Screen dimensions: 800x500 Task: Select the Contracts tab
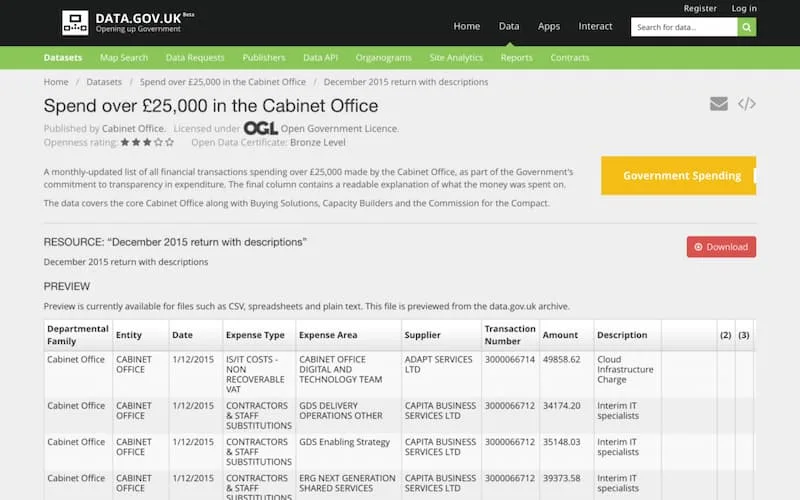(x=569, y=58)
